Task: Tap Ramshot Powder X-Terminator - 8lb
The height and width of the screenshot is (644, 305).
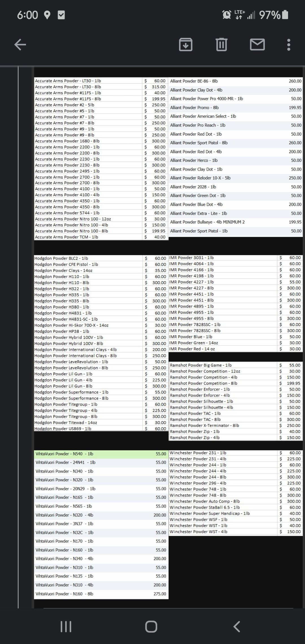Action: click(204, 425)
